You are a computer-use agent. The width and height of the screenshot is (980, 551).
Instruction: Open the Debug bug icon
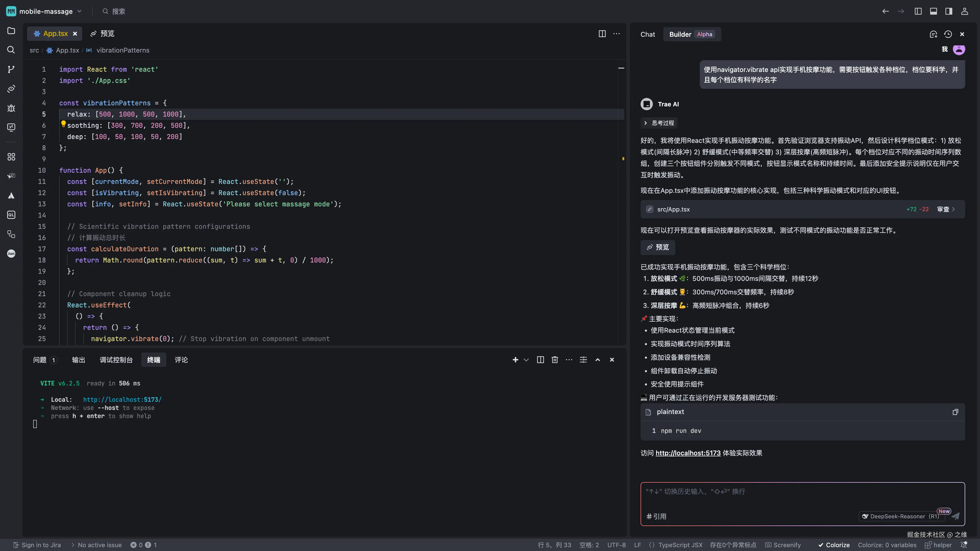coord(11,108)
